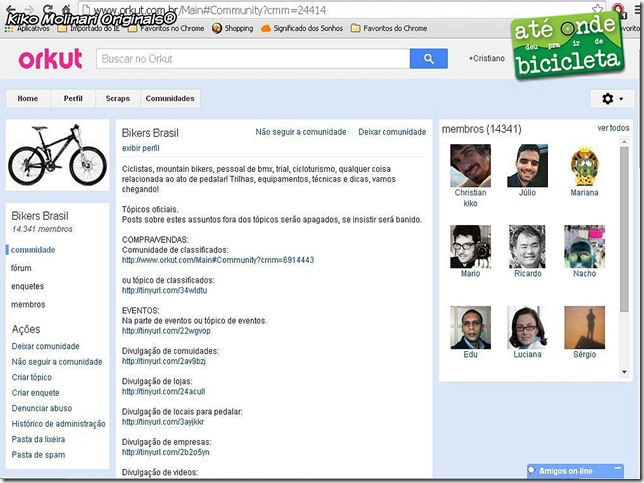Open Mario's member photo
Viewport: 644px width, 483px height.
[470, 246]
